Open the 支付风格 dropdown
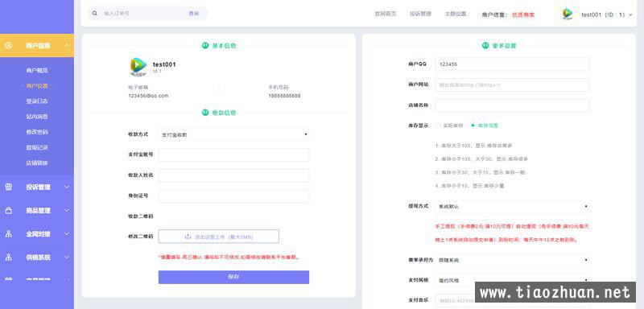This screenshot has width=644, height=309. 512,280
